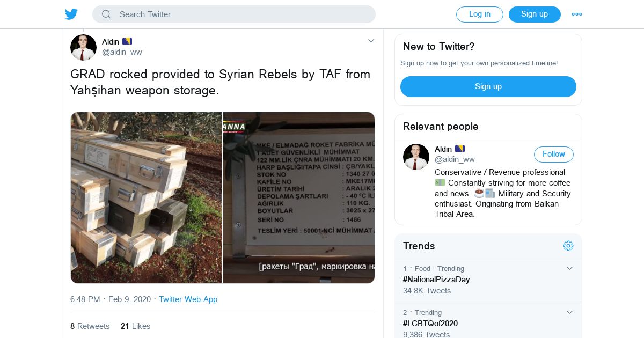The height and width of the screenshot is (338, 644).
Task: Expand options for the #LGBTQof2020 trend
Action: [569, 312]
